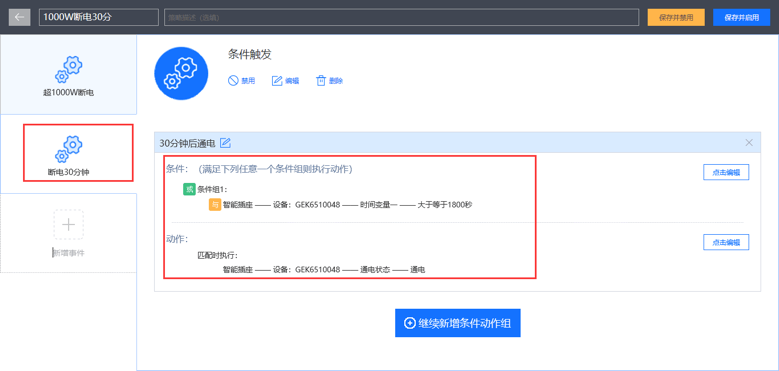The width and height of the screenshot is (779, 371).
Task: Select the 超1000W断电 event card
Action: (69, 75)
